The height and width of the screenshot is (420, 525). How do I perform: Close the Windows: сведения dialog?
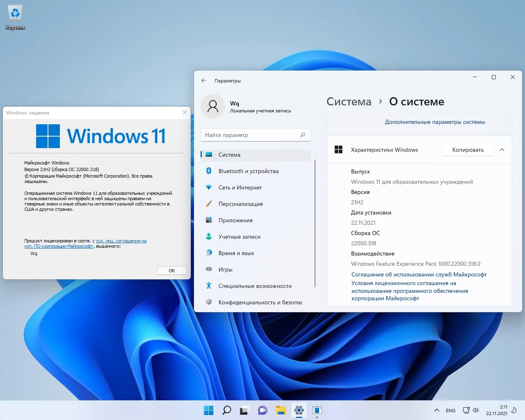tap(185, 112)
